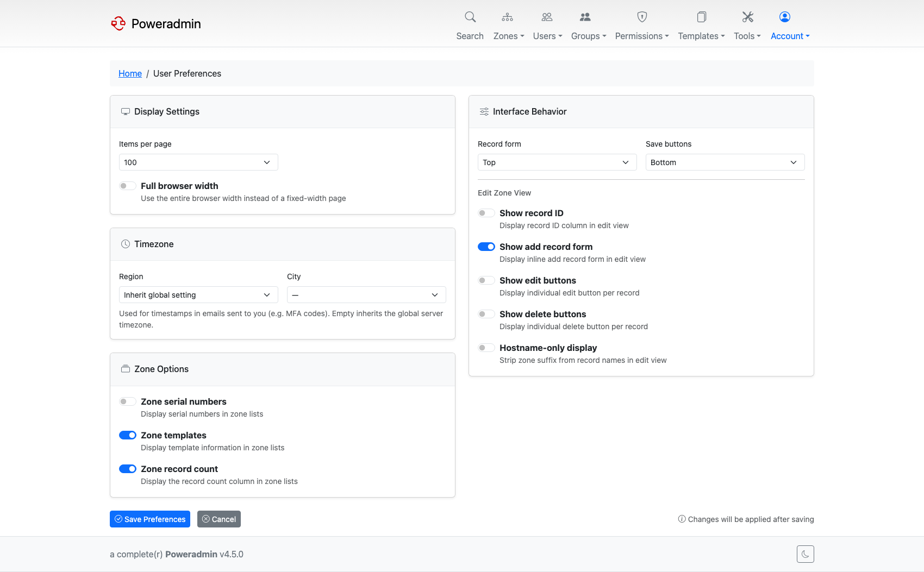The image size is (924, 572).
Task: Expand the Permissions menu
Action: (x=642, y=36)
